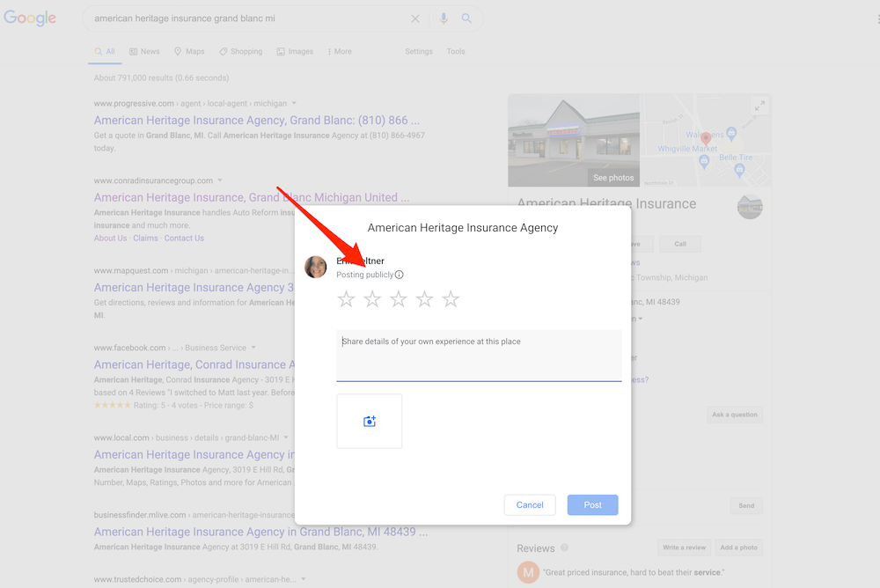Open the 'M' reviewer avatar
The height and width of the screenshot is (588, 880).
528,572
